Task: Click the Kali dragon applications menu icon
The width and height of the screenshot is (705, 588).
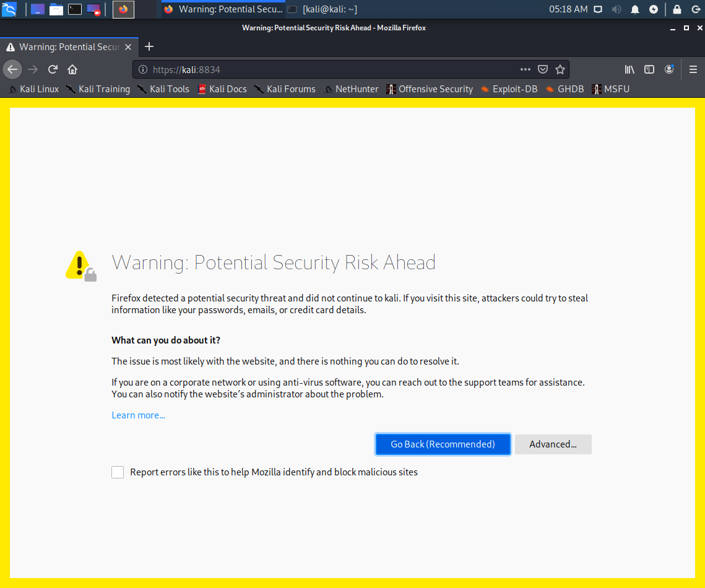Action: pos(9,9)
